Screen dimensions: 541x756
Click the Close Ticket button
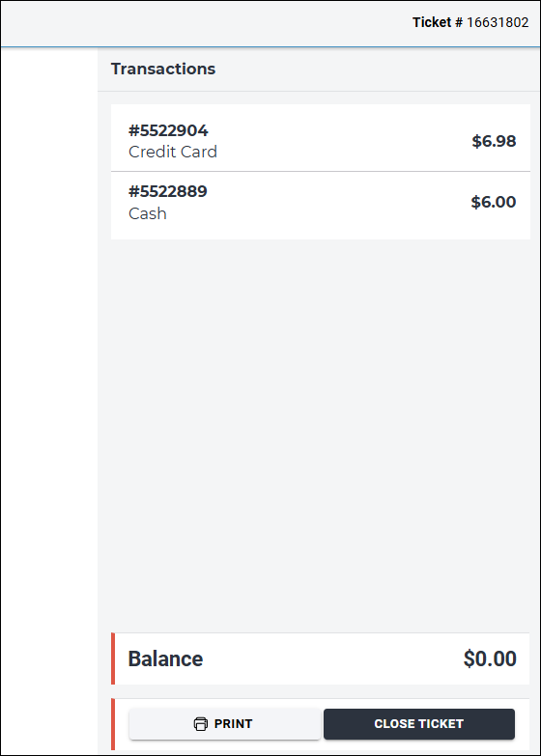click(419, 724)
